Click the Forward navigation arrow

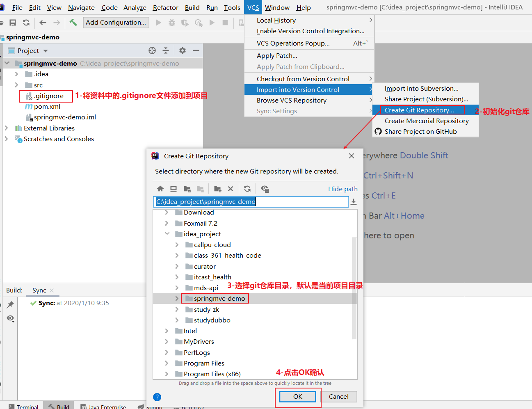click(57, 23)
